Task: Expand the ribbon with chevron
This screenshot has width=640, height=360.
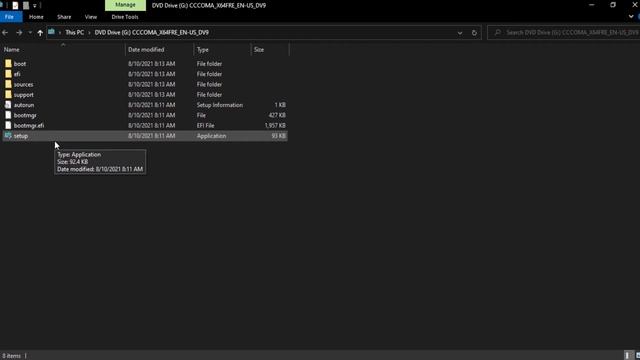Action: (631, 17)
